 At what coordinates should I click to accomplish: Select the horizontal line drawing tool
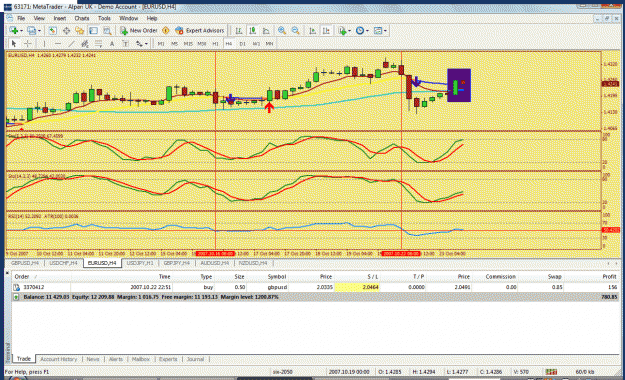pos(58,43)
